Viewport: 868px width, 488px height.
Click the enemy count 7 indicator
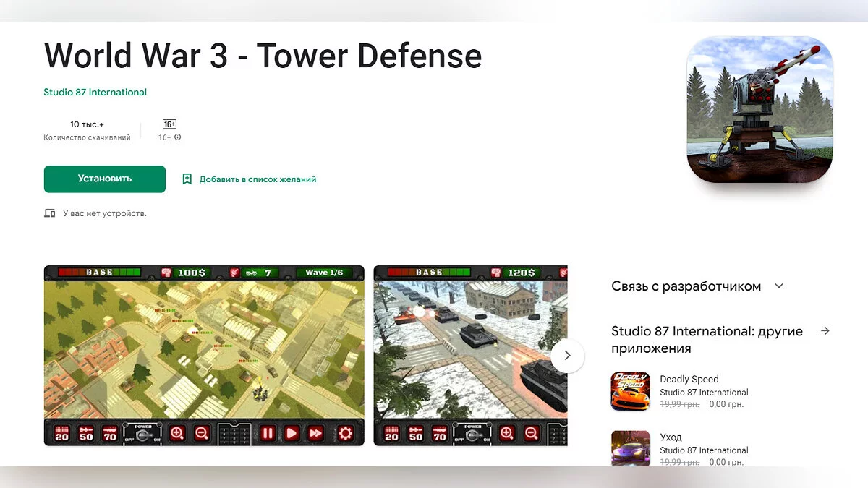(x=255, y=273)
